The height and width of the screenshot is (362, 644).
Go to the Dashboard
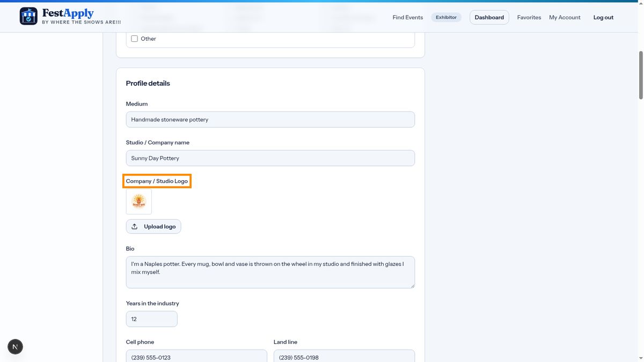click(489, 17)
